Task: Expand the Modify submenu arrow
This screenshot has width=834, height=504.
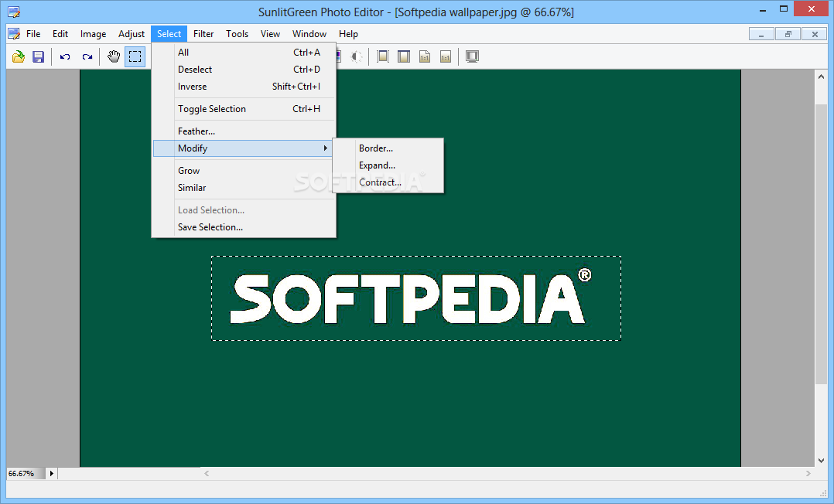Action: point(325,148)
